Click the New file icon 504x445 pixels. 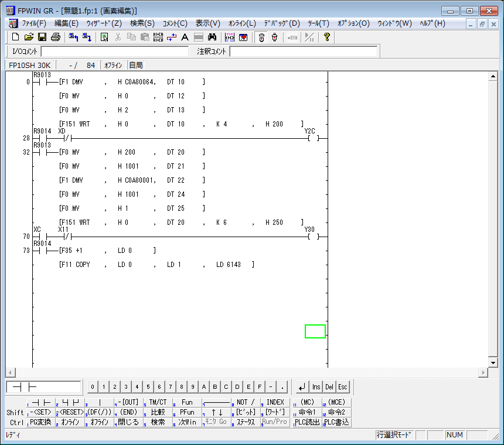(16, 37)
